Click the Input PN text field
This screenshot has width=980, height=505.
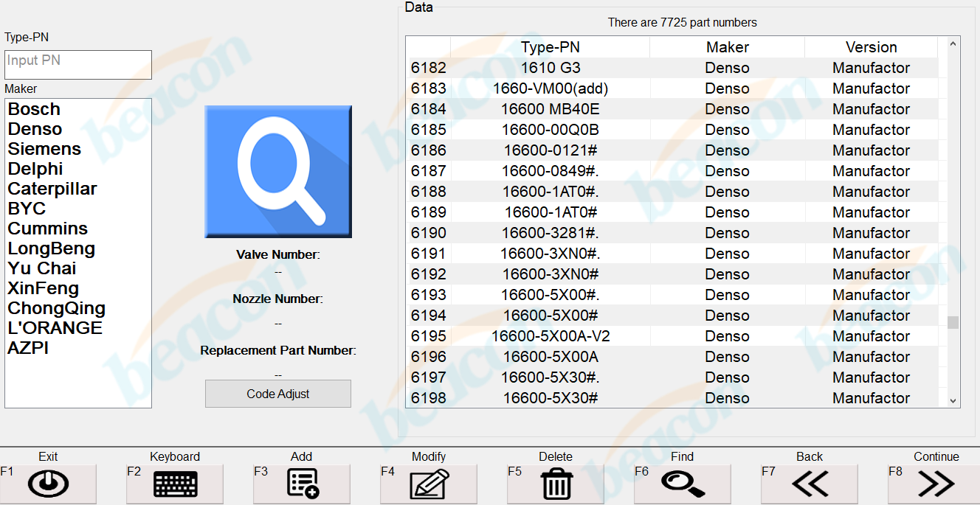pos(78,65)
